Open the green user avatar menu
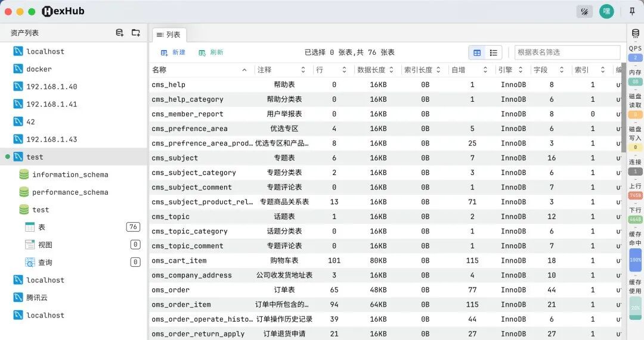This screenshot has height=340, width=644. pyautogui.click(x=606, y=11)
